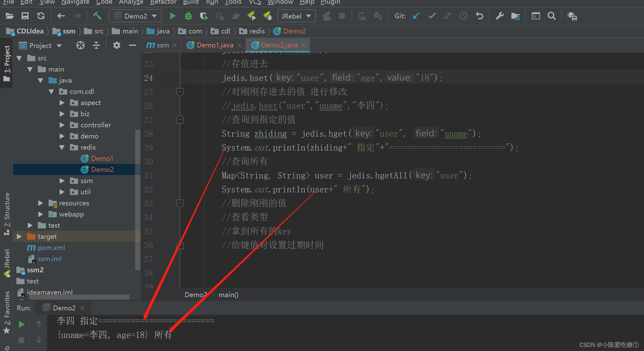Screen dimensions: 644x351
Task: Open pom.xml in the project tree
Action: pyautogui.click(x=51, y=248)
